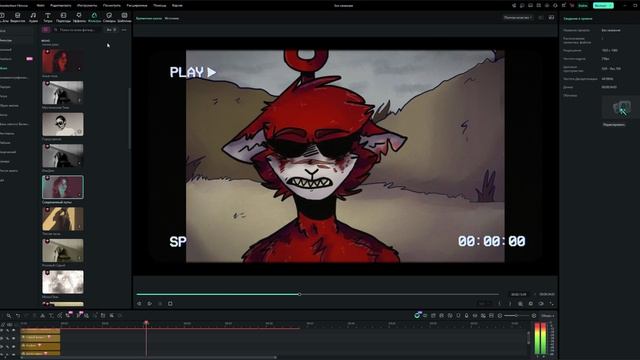640x360 pixels.
Task: Click the text T tool in timeline toolbar
Action: [51, 316]
